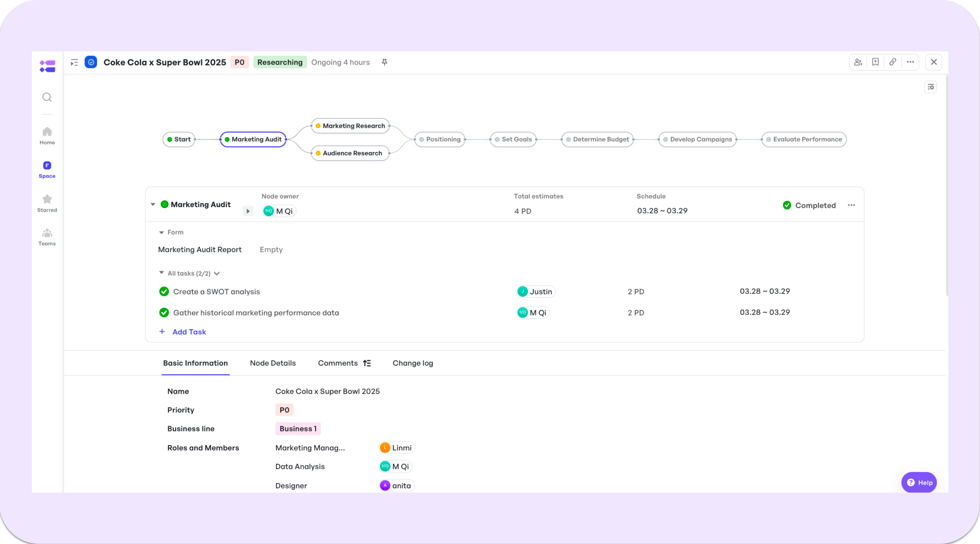Image resolution: width=980 pixels, height=544 pixels.
Task: Open Space in the sidebar
Action: point(47,170)
